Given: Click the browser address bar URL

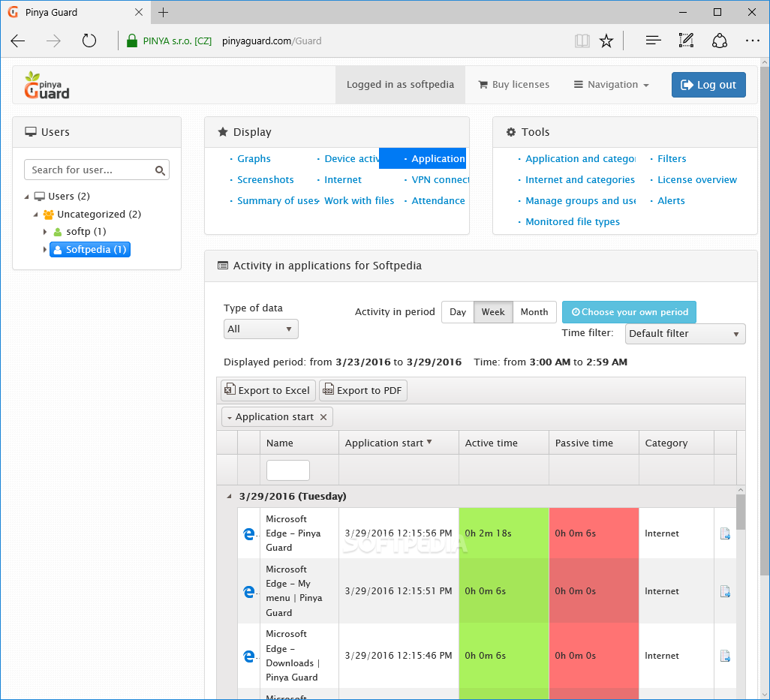Looking at the screenshot, I should tap(272, 41).
